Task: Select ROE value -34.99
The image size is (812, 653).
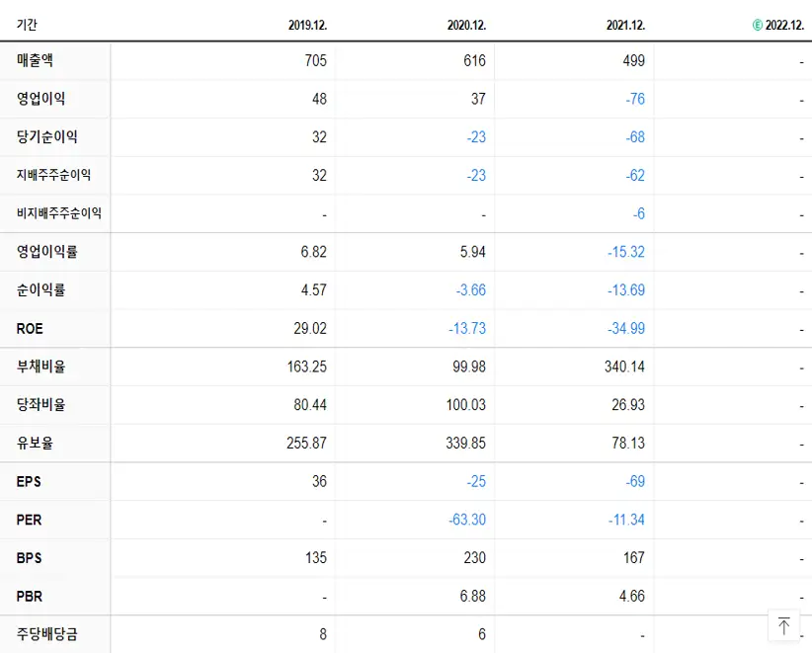Action: [x=626, y=328]
